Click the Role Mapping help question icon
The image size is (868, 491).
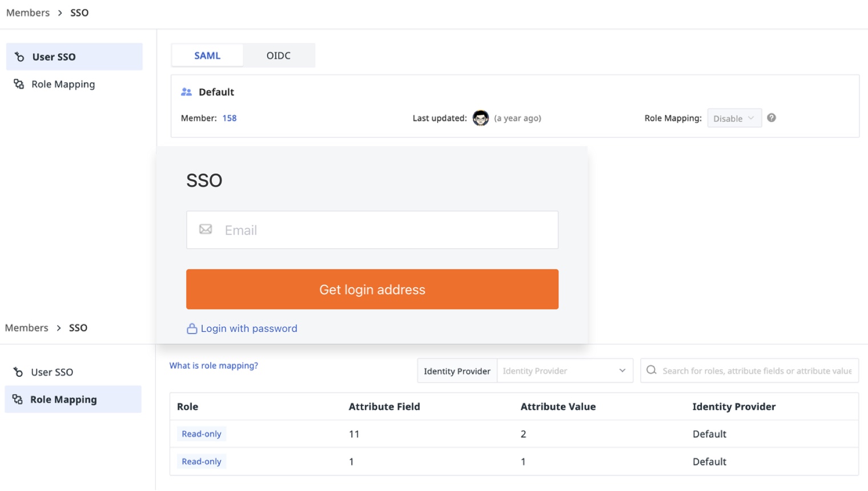click(x=771, y=118)
